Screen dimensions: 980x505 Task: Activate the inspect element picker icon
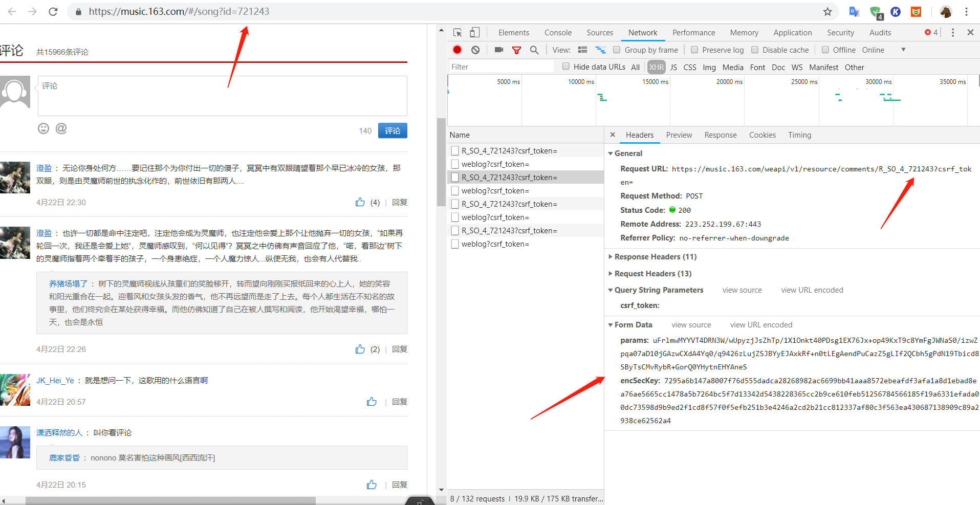click(458, 32)
